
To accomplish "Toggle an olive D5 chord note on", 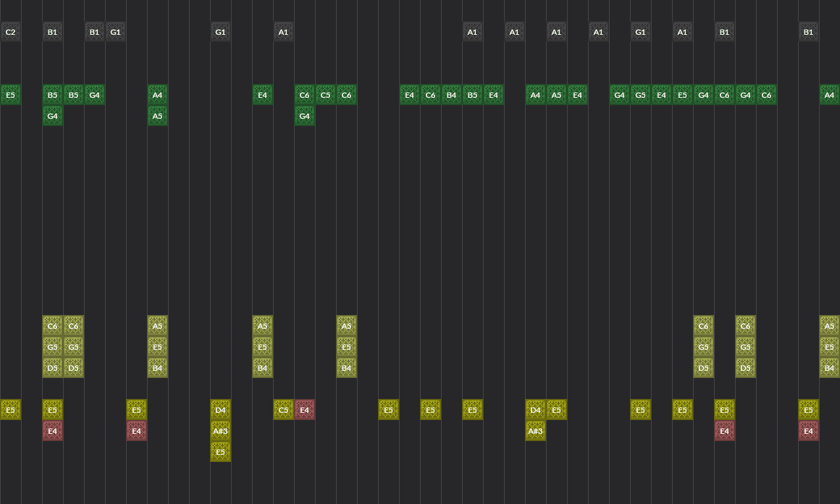I will coord(52,367).
